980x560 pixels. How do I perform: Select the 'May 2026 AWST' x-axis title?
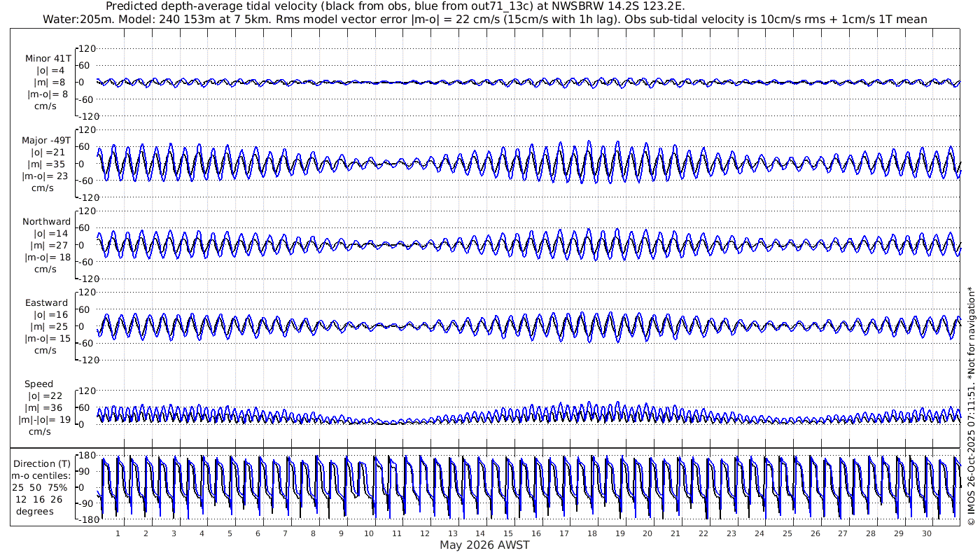[484, 545]
